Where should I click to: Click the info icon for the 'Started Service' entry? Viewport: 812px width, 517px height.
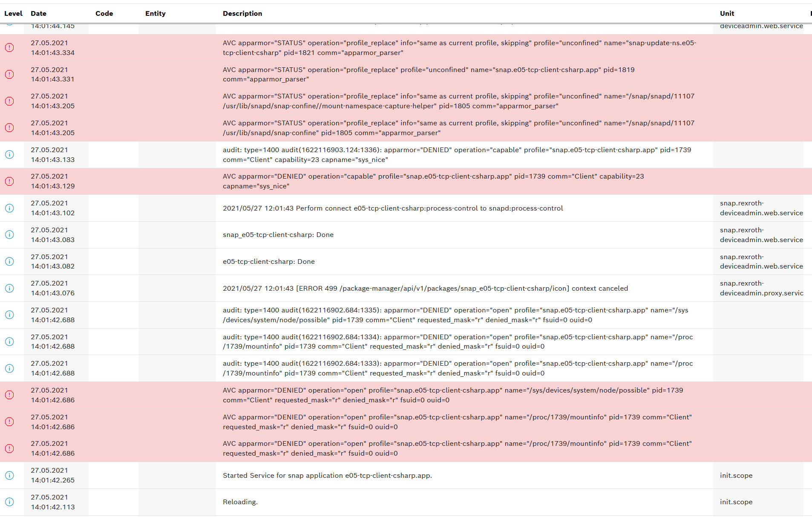(9, 475)
